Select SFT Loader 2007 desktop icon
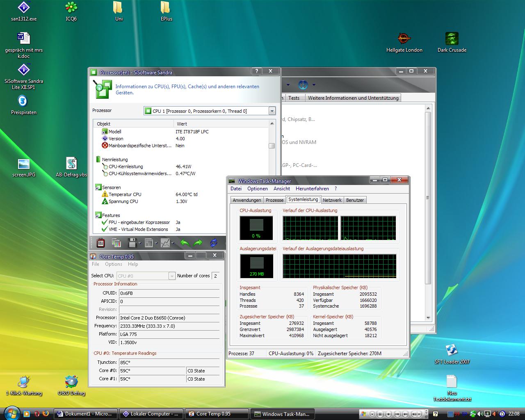 (x=452, y=354)
